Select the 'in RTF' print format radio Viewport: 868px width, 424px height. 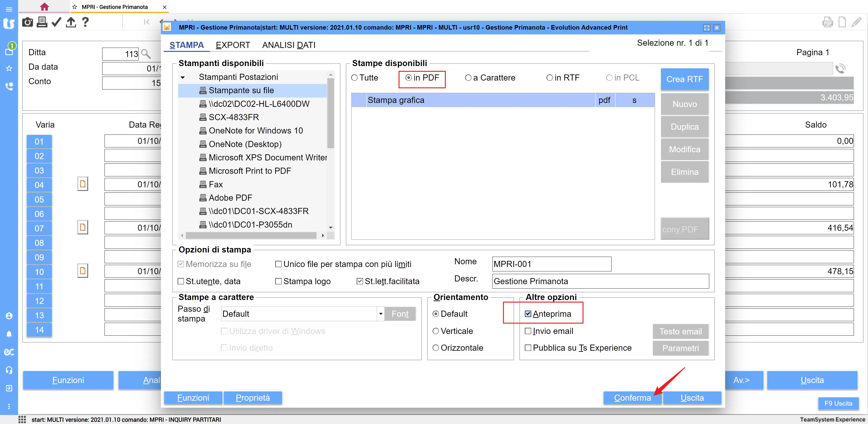549,78
